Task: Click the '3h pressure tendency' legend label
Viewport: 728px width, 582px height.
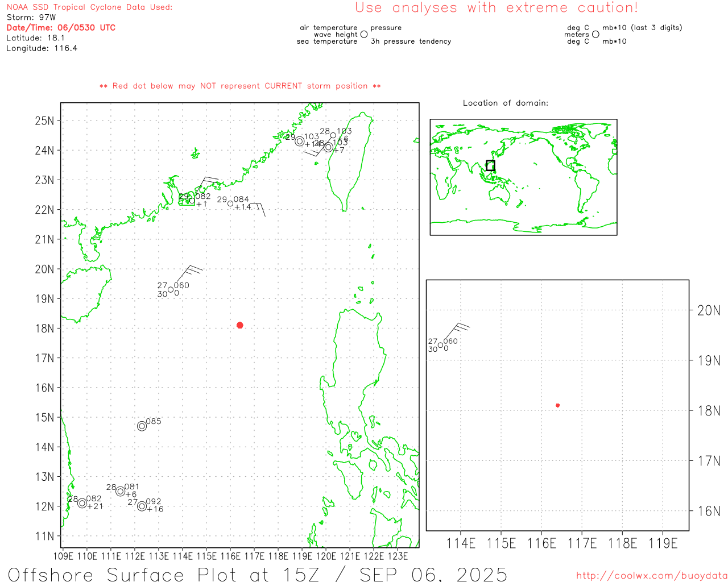Action: coord(411,41)
